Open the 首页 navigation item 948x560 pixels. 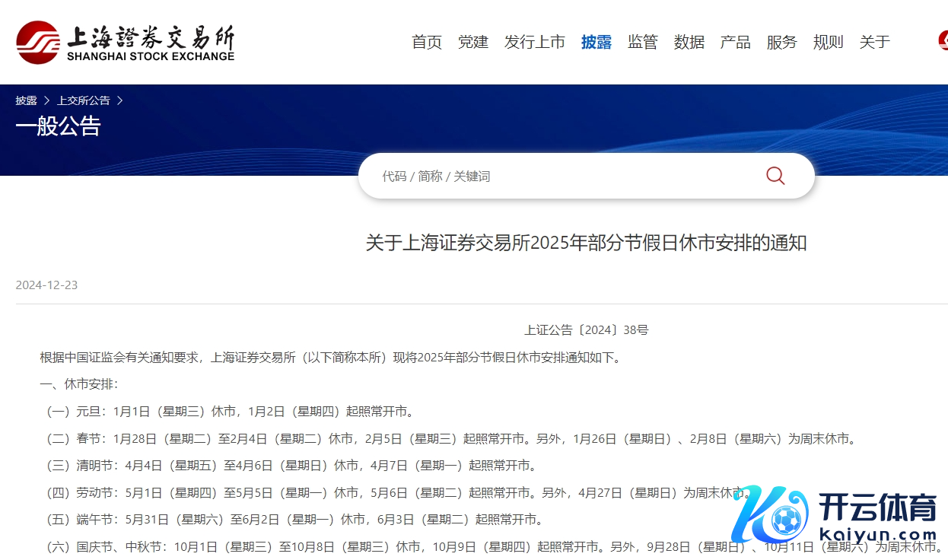click(427, 42)
